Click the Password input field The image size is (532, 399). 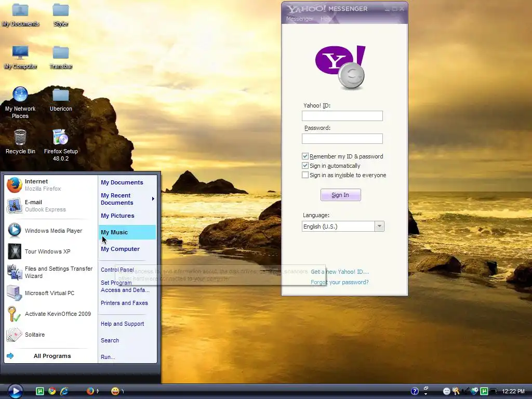tap(342, 138)
